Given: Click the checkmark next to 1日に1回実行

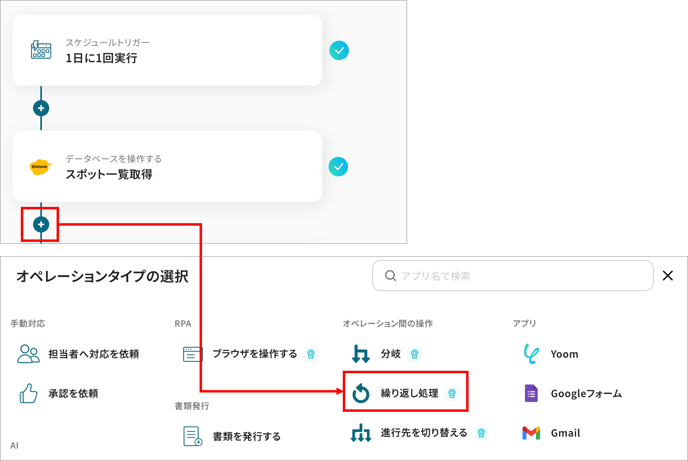Looking at the screenshot, I should (339, 50).
